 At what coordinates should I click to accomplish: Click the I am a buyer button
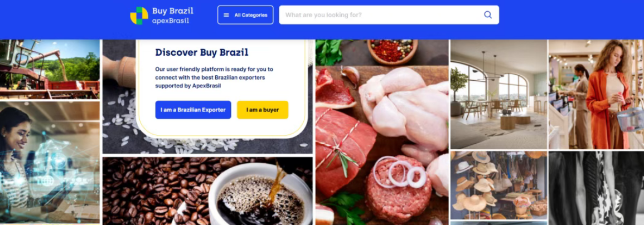[263, 110]
